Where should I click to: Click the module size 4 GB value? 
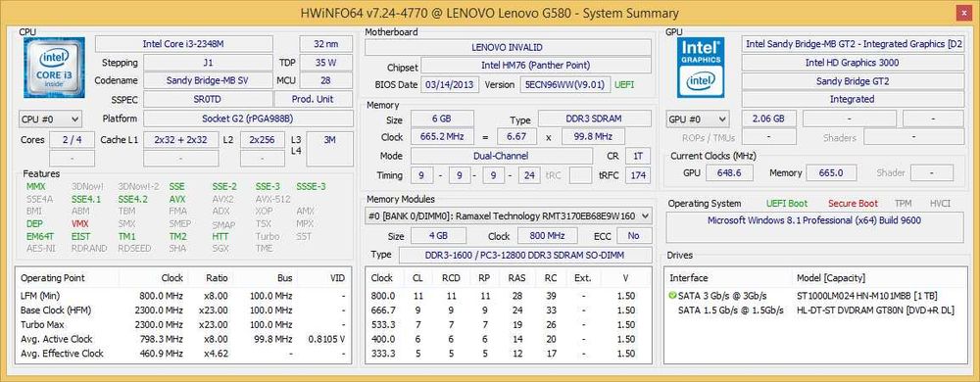438,236
